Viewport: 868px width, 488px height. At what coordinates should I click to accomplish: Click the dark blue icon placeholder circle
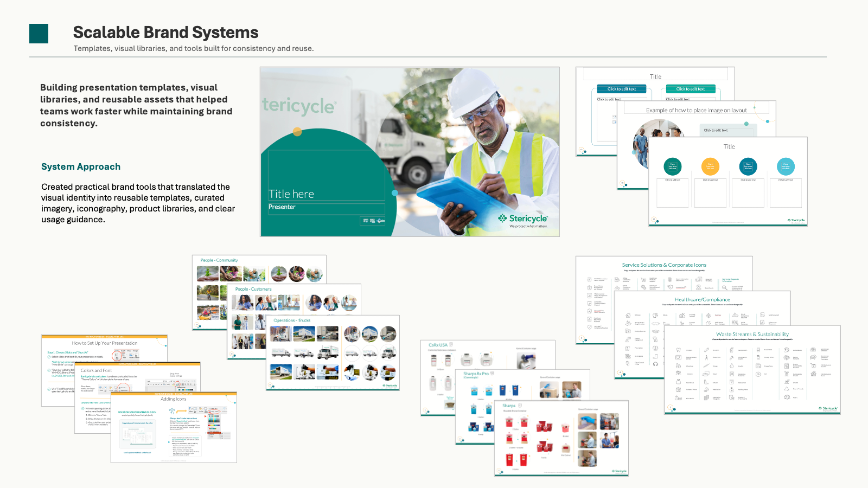pyautogui.click(x=748, y=166)
